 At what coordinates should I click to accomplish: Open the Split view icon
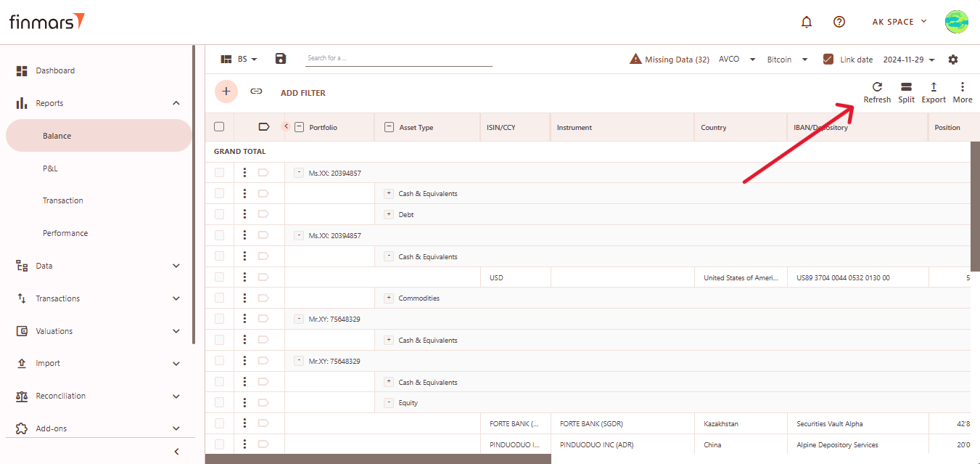906,87
